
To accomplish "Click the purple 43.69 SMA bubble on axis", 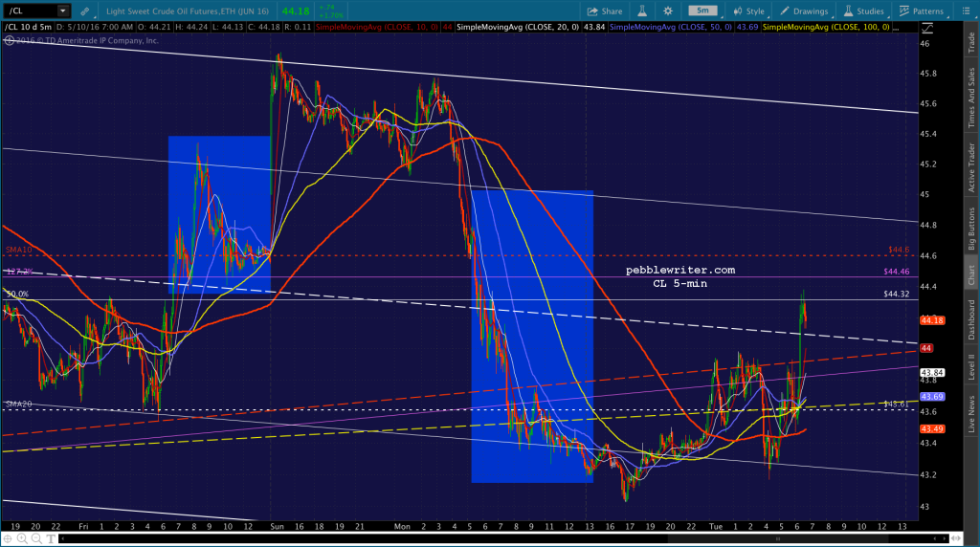I will click(932, 397).
